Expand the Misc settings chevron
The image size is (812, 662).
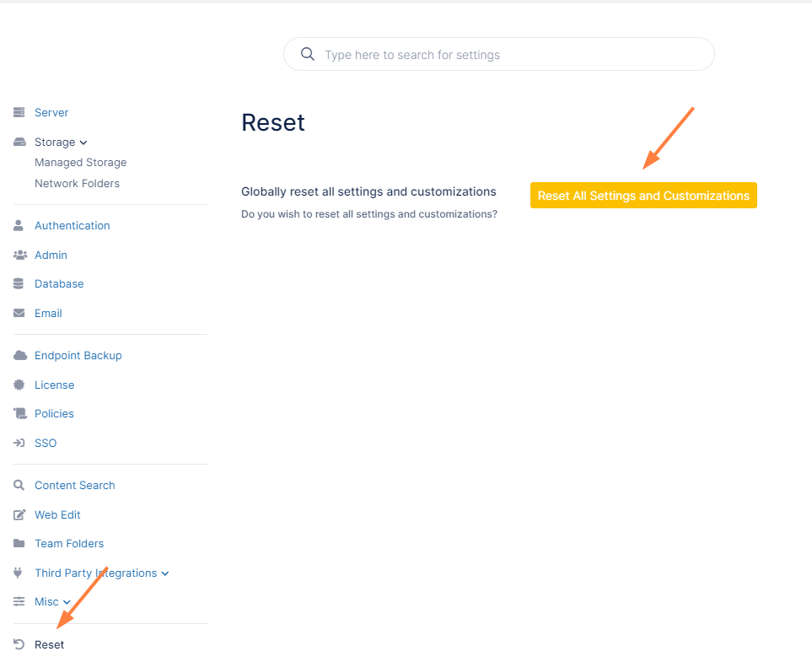coord(67,602)
